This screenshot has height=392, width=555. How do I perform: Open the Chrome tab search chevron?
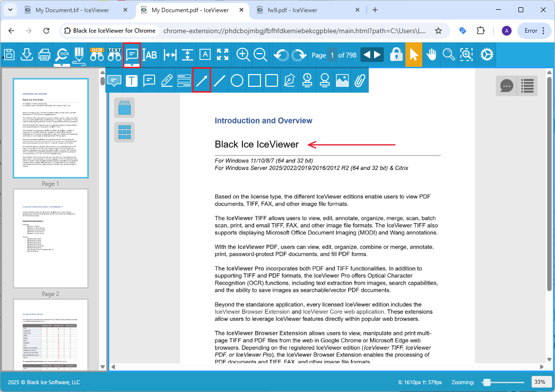point(10,10)
